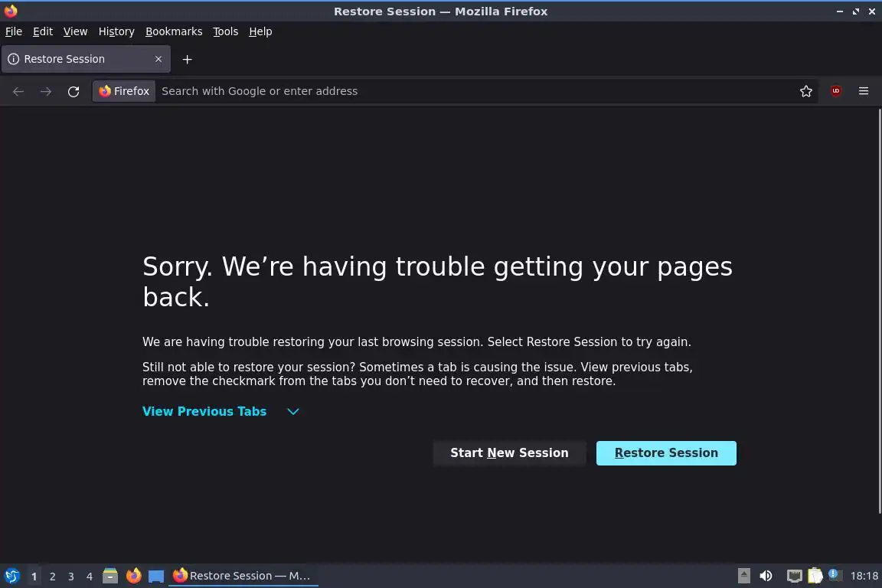Go forward with the forward arrow
This screenshot has width=882, height=588.
click(46, 91)
